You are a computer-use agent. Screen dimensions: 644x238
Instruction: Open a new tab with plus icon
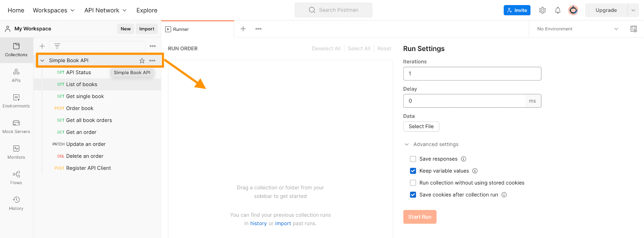tap(243, 29)
